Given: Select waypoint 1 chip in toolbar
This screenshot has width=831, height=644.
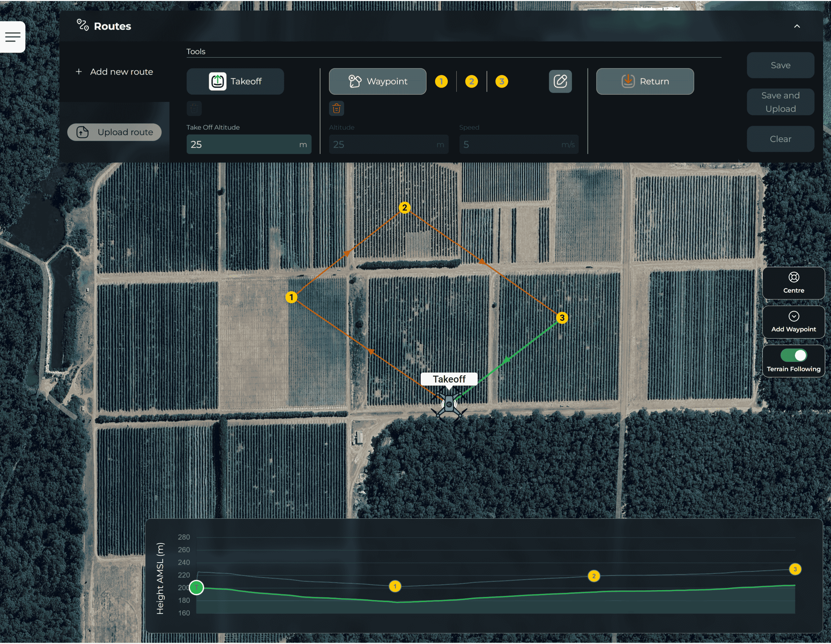Looking at the screenshot, I should click(441, 81).
